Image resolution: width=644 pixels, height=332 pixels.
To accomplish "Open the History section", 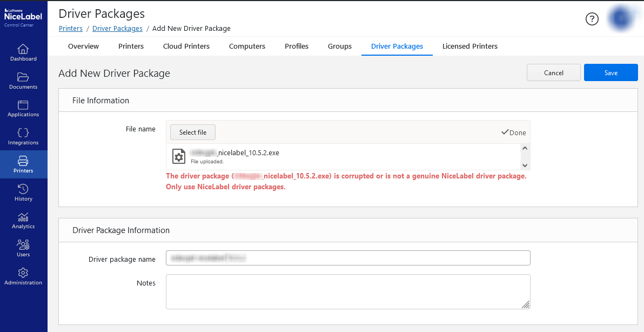I will (23, 192).
